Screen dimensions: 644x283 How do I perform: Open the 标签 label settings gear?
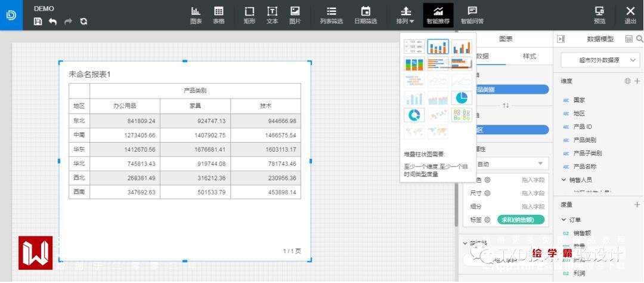click(487, 220)
